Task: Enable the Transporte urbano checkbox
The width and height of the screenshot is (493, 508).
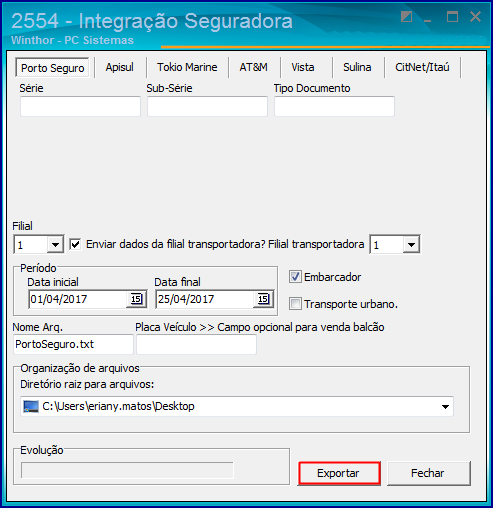Action: click(x=295, y=304)
